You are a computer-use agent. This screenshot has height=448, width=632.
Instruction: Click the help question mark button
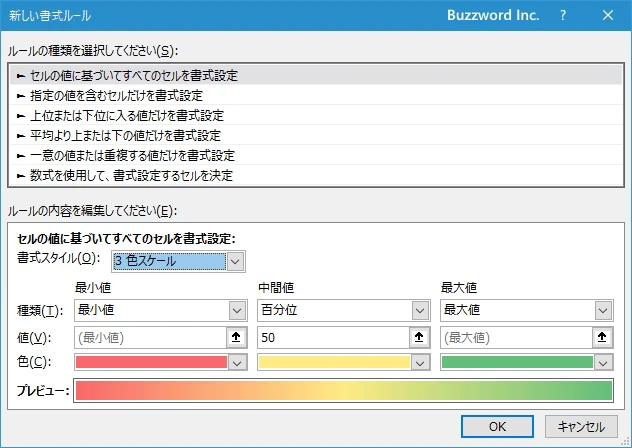coord(563,16)
